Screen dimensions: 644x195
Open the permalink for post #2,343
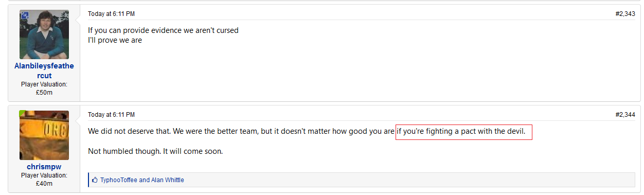625,14
